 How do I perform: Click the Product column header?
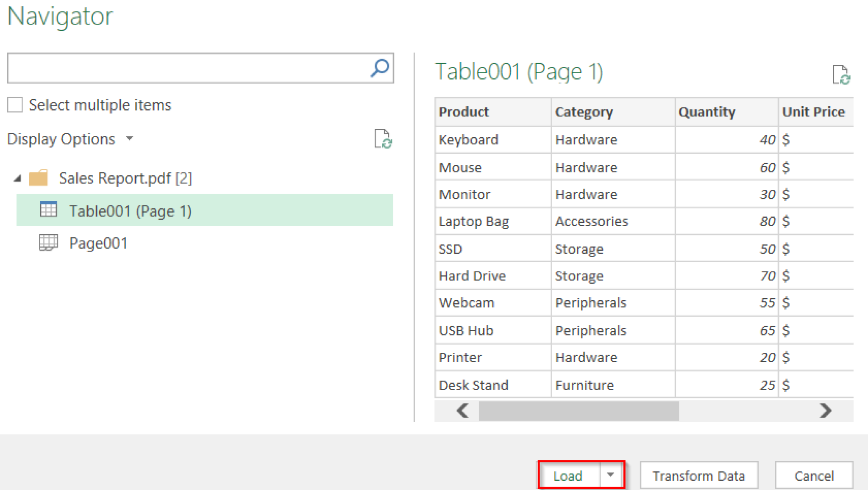click(463, 111)
